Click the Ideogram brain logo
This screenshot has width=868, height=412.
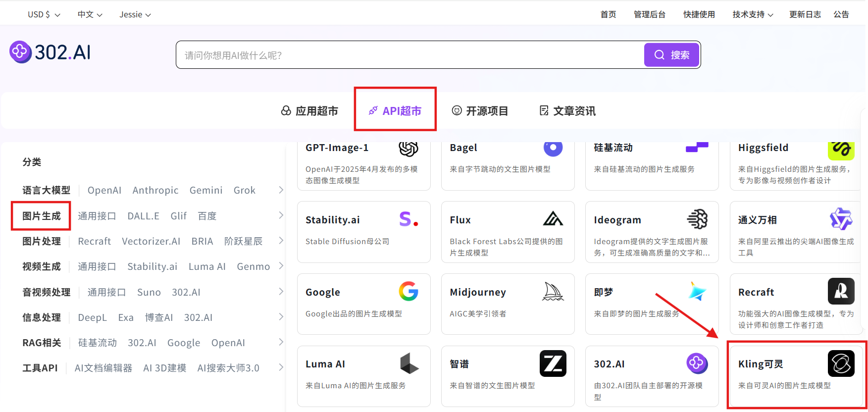697,219
